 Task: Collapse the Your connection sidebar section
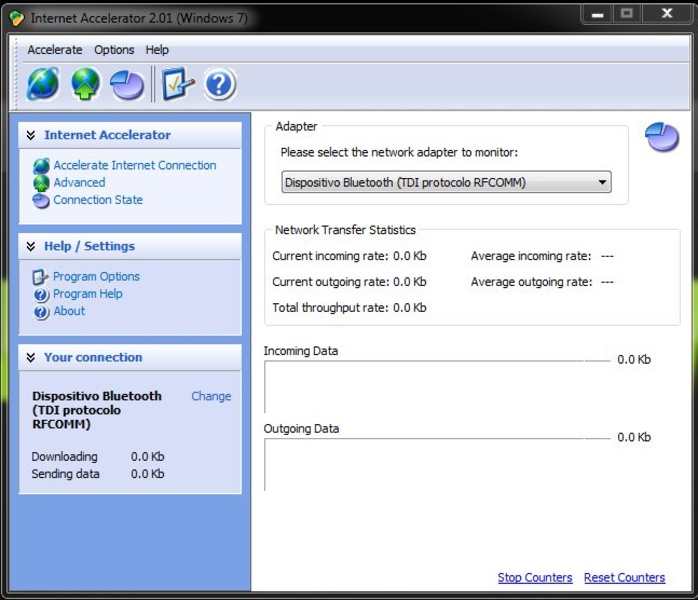click(x=31, y=357)
